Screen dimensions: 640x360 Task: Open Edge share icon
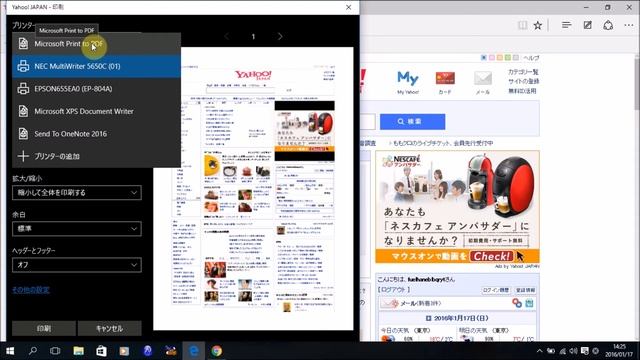point(608,25)
